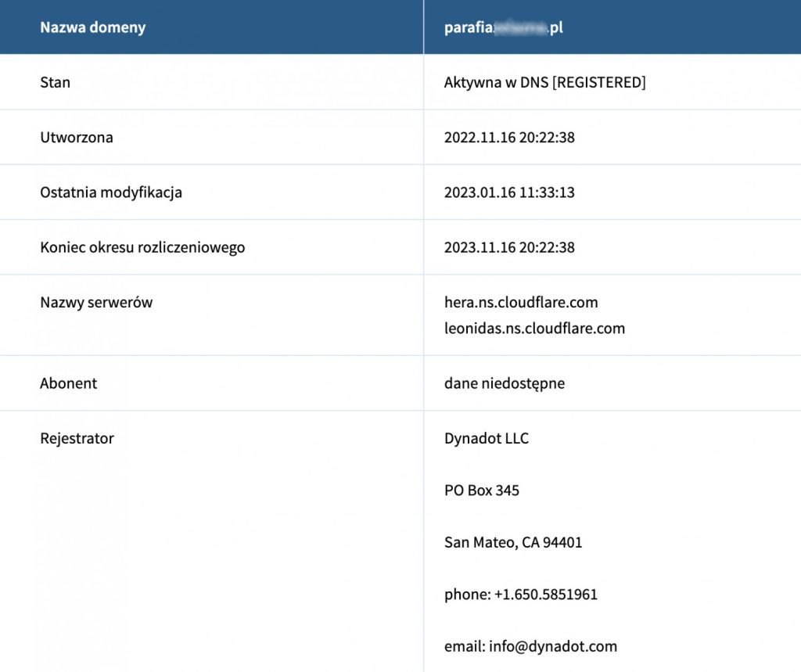Select the blurred parafia domain name
Screen dimensions: 801x672
point(503,27)
